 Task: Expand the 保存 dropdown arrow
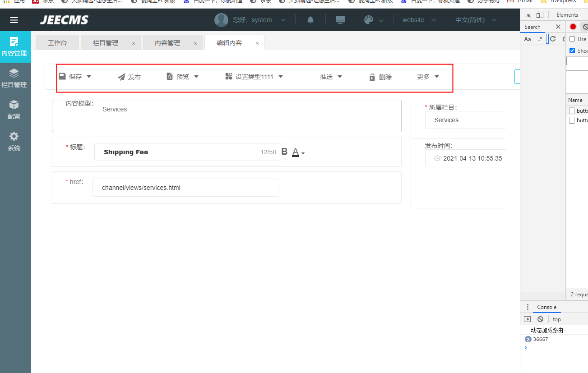point(89,77)
